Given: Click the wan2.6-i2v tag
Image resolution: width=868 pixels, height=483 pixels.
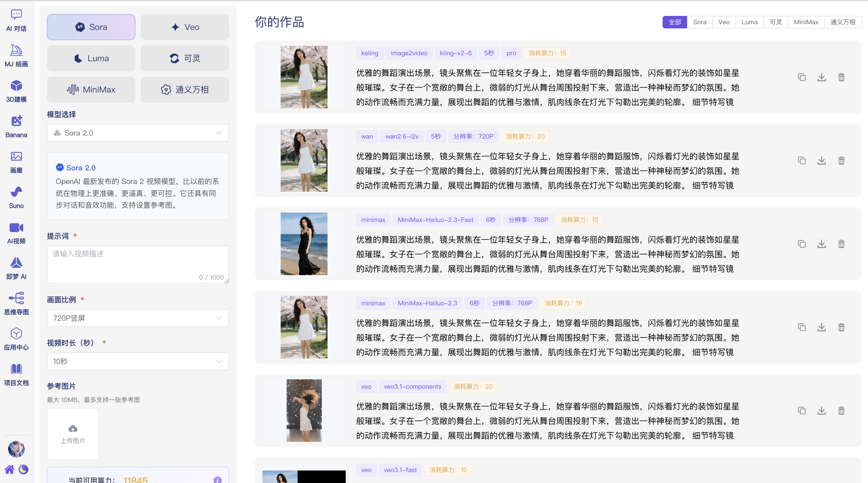Looking at the screenshot, I should pyautogui.click(x=402, y=136).
